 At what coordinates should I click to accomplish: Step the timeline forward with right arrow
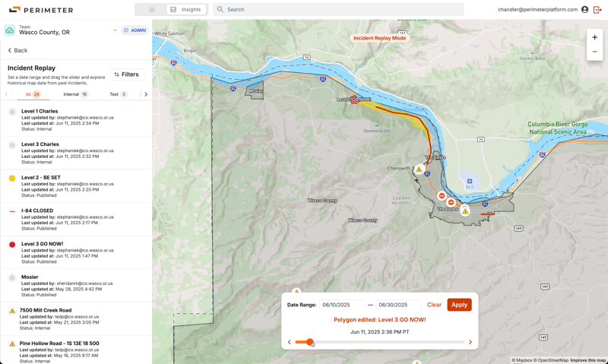click(x=470, y=342)
